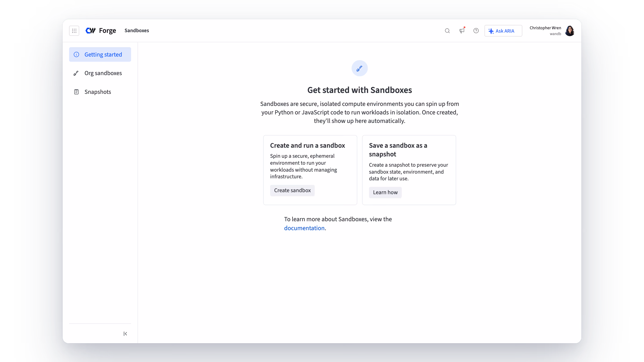The width and height of the screenshot is (644, 362).
Task: Open the search magnifier icon
Action: pos(447,31)
